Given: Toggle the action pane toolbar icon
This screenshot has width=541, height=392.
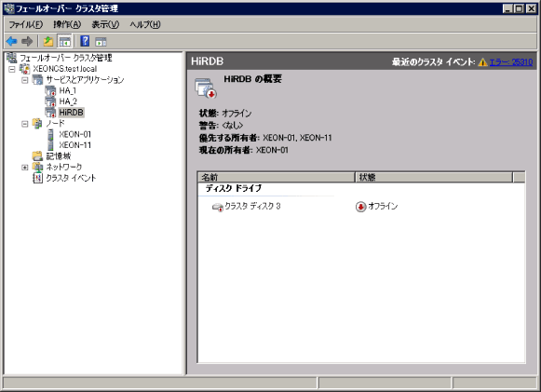Looking at the screenshot, I should 101,42.
